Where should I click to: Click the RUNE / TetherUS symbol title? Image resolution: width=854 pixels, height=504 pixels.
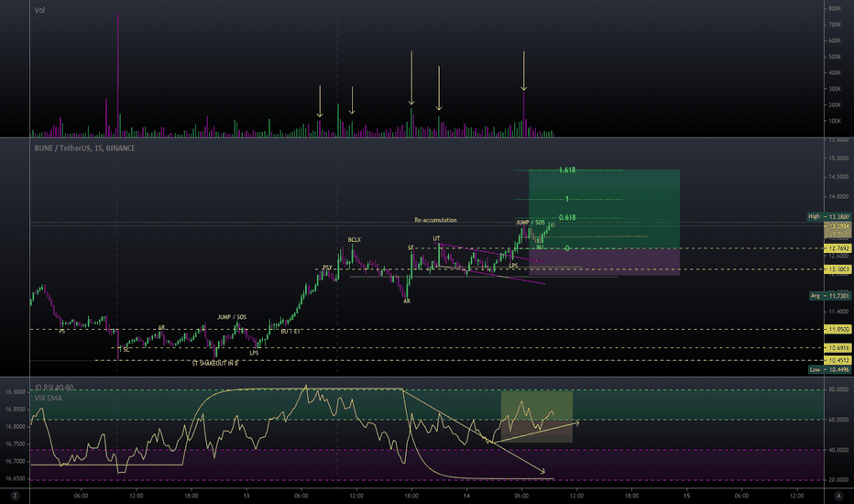[x=84, y=148]
